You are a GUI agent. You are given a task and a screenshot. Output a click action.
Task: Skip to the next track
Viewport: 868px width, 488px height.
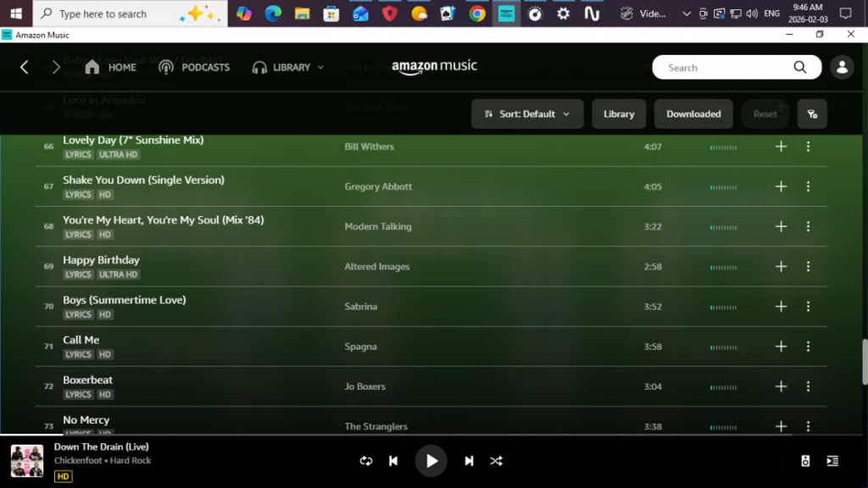point(469,461)
